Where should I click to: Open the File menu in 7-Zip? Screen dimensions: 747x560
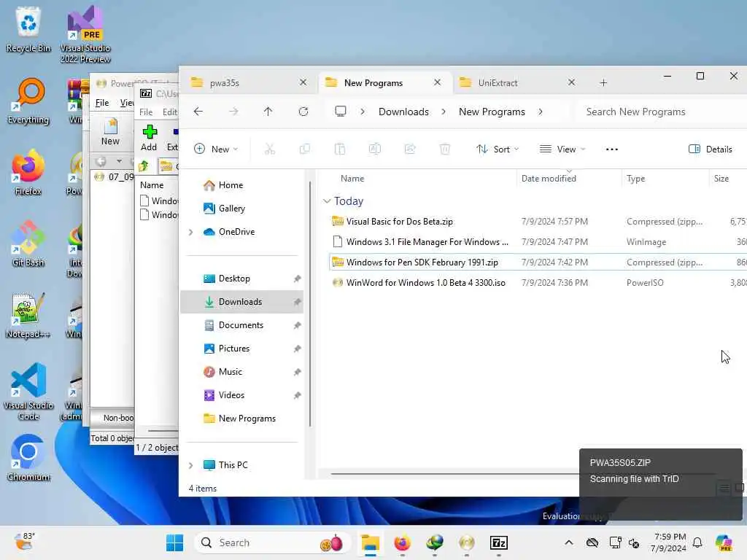click(146, 112)
